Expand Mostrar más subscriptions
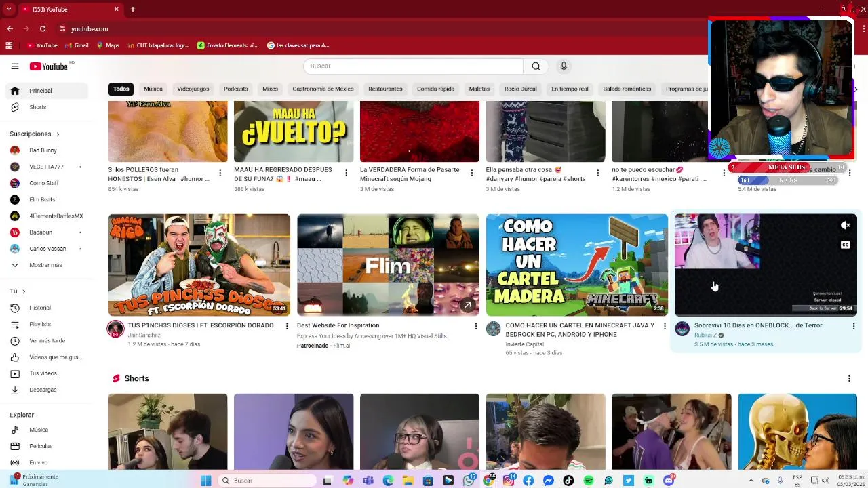This screenshot has height=488, width=868. tap(46, 265)
